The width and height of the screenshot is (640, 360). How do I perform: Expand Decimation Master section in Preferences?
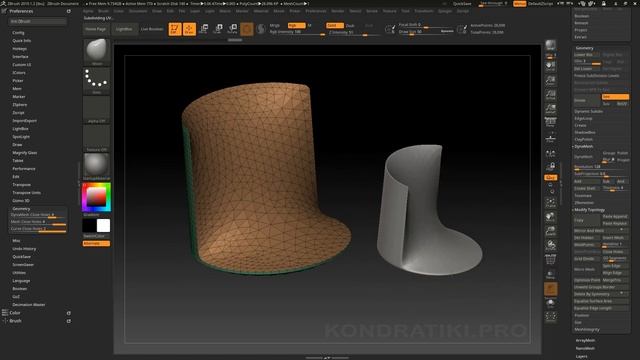point(29,305)
